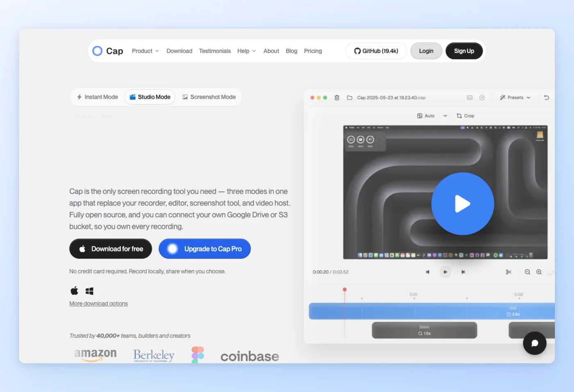Click the Login button
Viewport: 574px width, 392px height.
tap(426, 51)
